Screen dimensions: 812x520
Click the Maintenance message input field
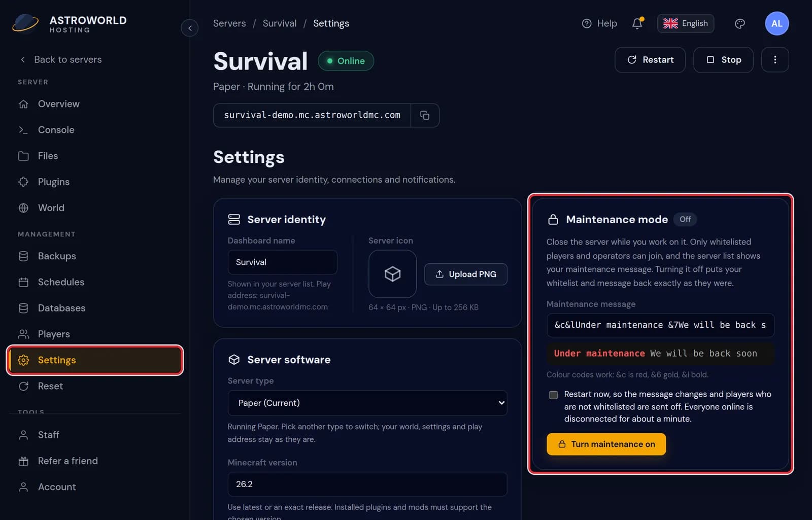660,325
